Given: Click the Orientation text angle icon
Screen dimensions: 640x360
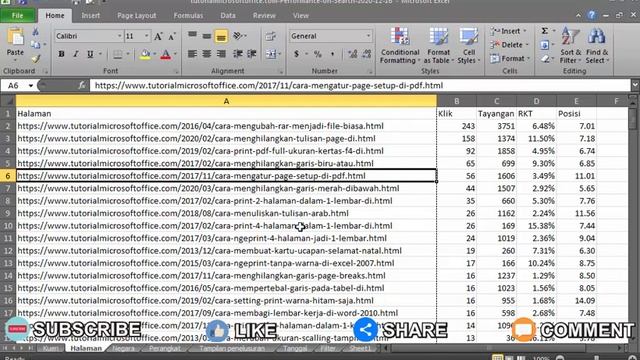Looking at the screenshot, I should pos(238,36).
